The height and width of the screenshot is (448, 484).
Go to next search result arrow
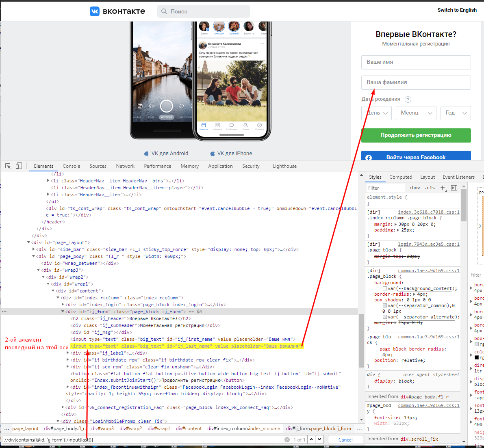tap(319, 439)
